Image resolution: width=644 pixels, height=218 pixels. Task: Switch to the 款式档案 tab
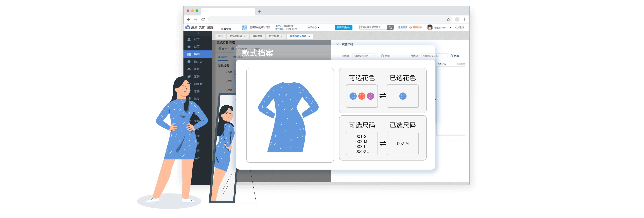(274, 36)
